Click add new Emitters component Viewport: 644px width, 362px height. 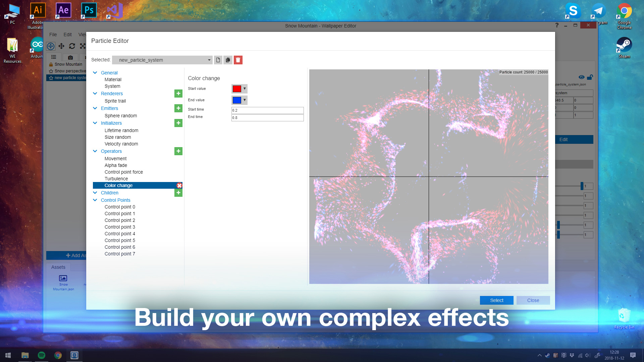coord(178,108)
